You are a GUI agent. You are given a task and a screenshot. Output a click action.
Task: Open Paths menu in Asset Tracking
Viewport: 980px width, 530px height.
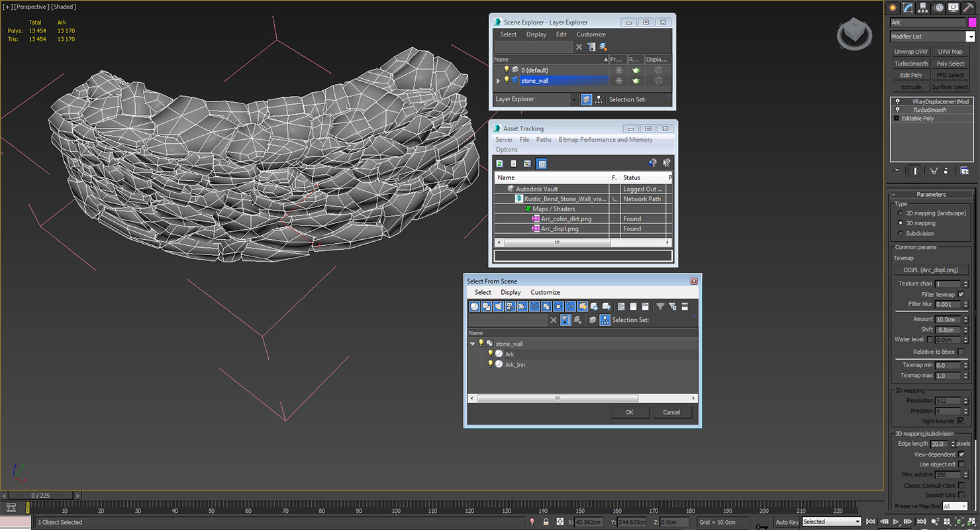pyautogui.click(x=544, y=140)
